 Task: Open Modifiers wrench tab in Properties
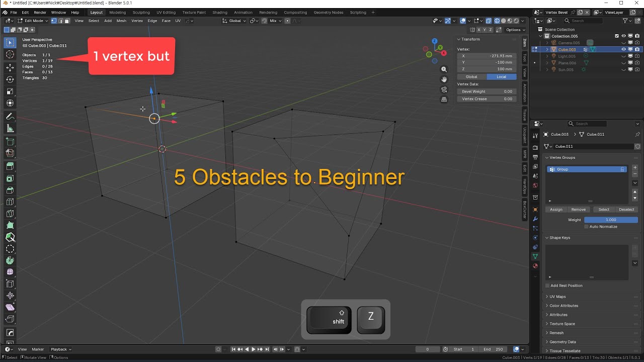coord(535,219)
